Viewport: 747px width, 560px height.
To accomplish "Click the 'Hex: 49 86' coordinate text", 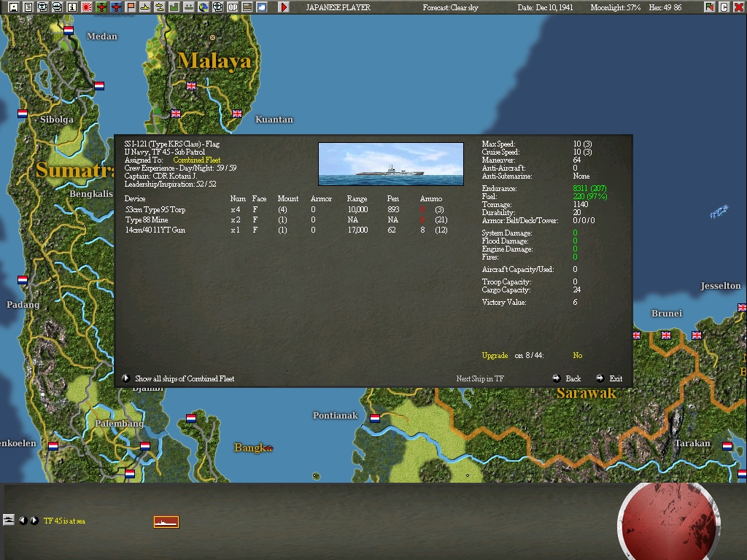I will pos(665,7).
